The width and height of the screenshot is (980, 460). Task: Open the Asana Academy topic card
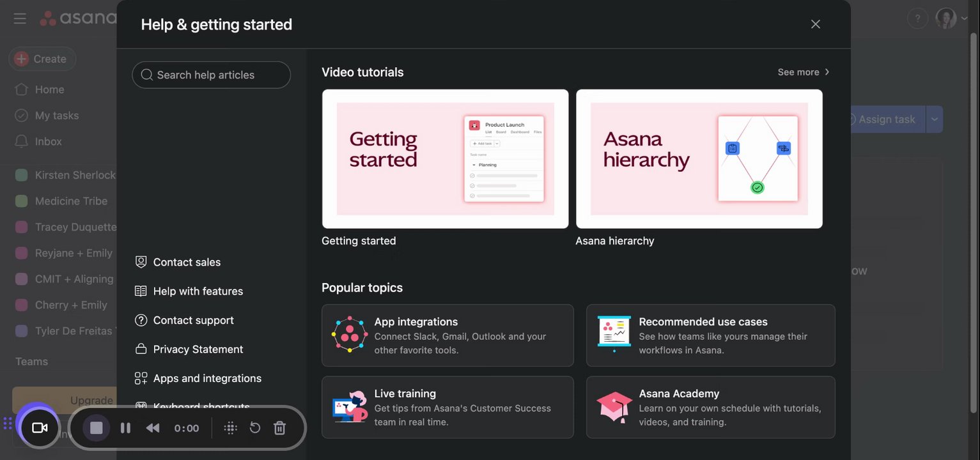click(710, 407)
